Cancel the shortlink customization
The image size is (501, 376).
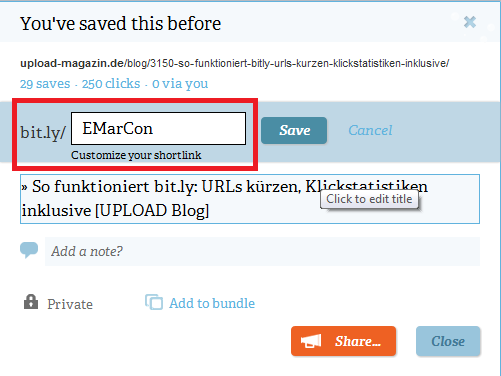[370, 130]
